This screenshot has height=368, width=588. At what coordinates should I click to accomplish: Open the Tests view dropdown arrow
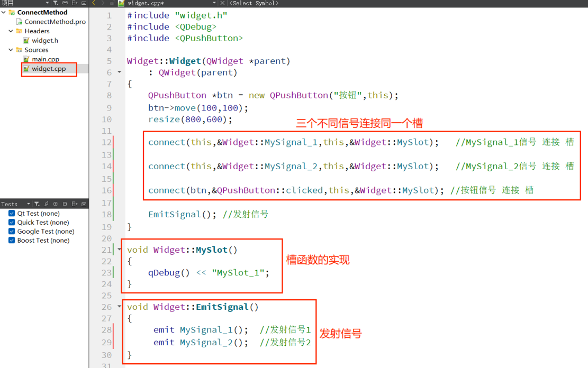(x=29, y=204)
